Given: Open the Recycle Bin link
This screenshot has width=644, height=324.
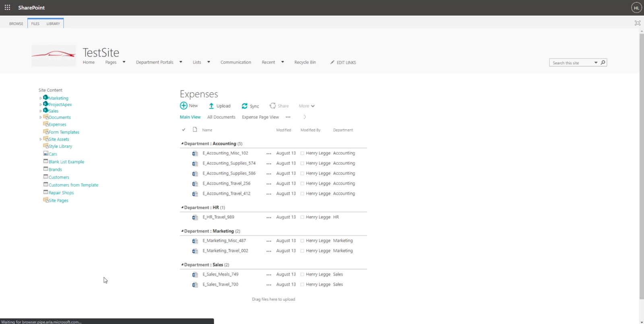Looking at the screenshot, I should coord(305,62).
